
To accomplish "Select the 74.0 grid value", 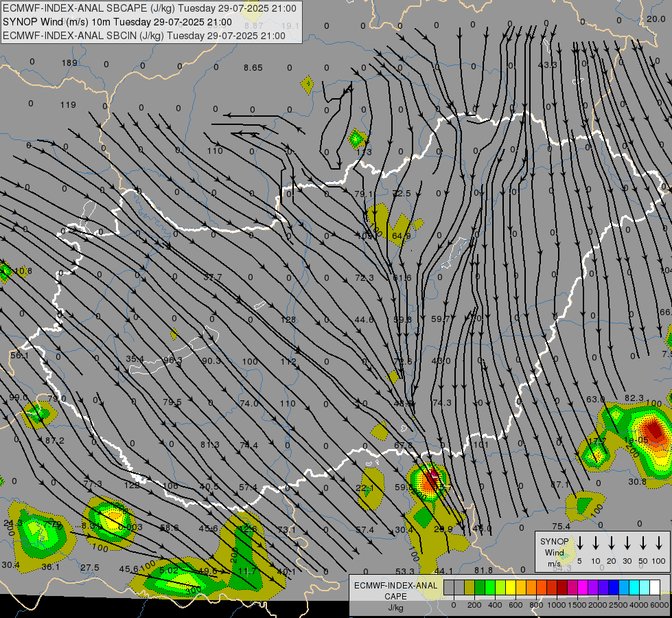I will 249,404.
